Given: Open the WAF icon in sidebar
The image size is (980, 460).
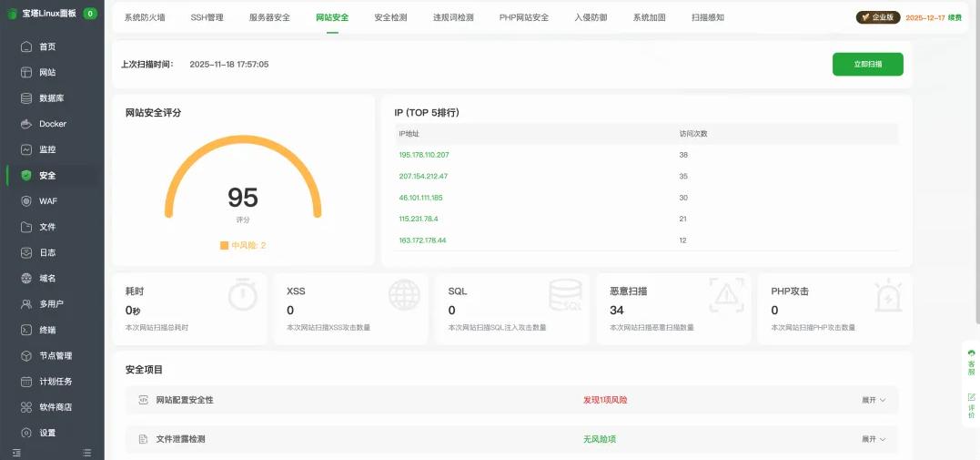Looking at the screenshot, I should point(26,201).
